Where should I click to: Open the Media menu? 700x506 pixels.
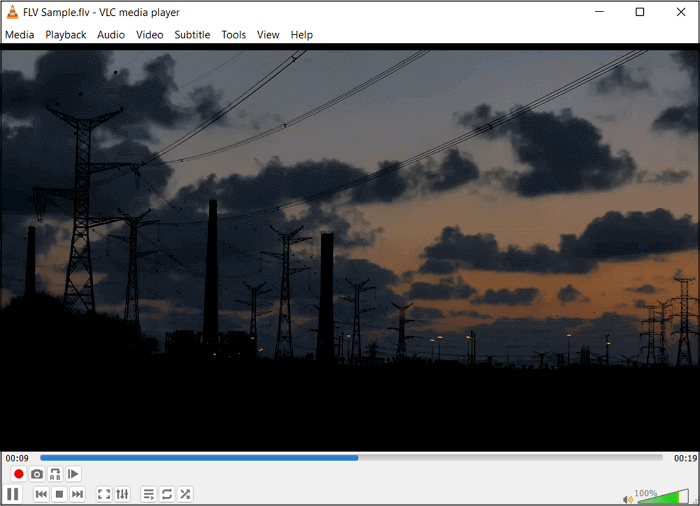[x=19, y=34]
